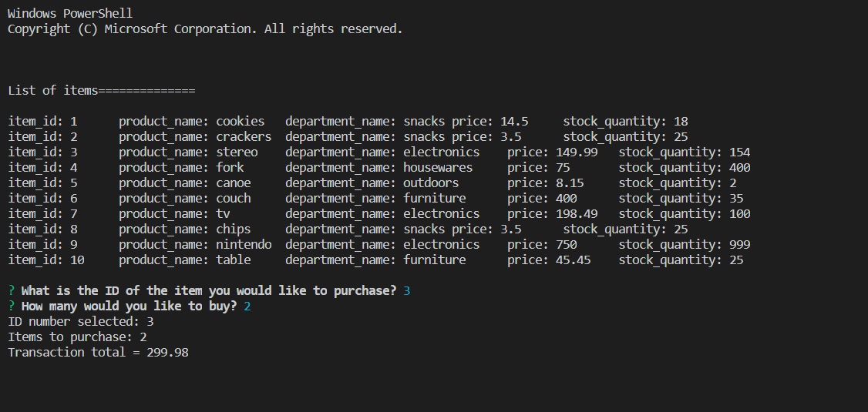Click the green question mark before ID prompt
This screenshot has height=412, width=868.
(12, 290)
